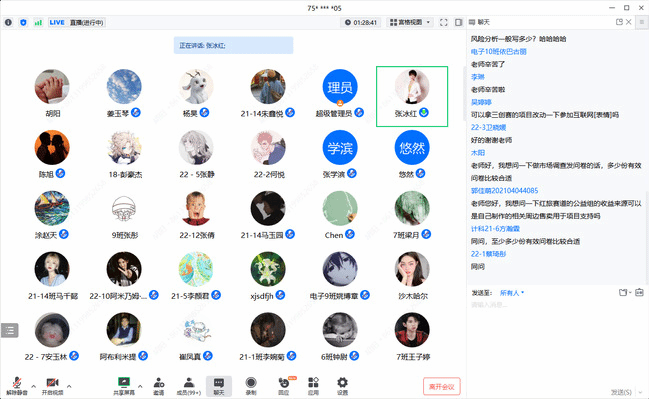Enter full screen mode
649x399 pixels.
(x=444, y=22)
